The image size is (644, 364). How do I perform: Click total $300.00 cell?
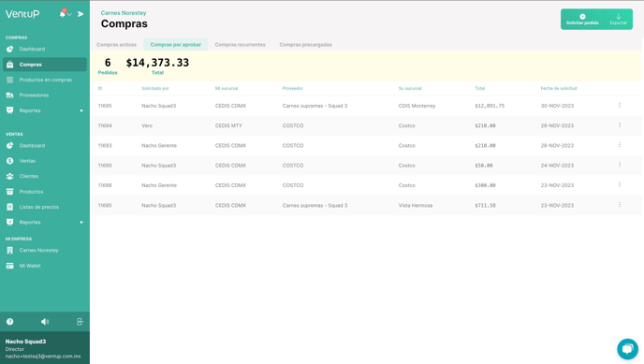click(485, 185)
